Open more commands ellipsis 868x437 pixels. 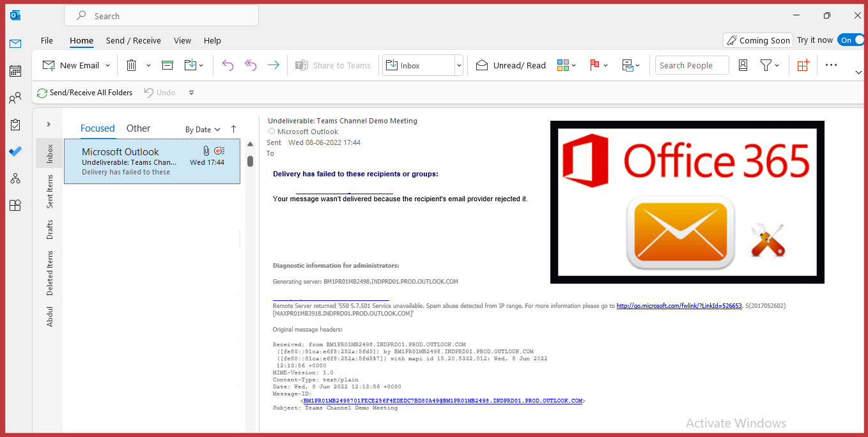click(831, 65)
